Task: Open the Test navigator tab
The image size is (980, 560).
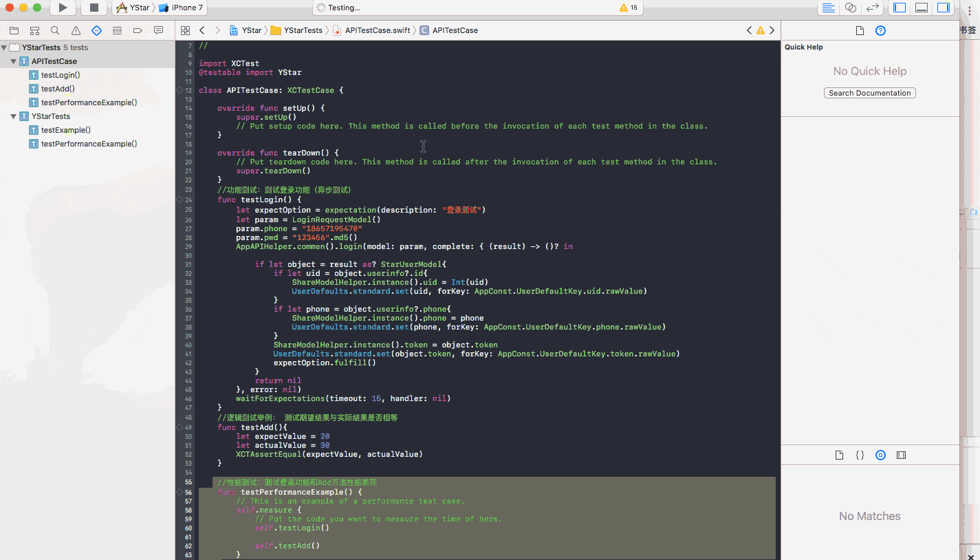Action: tap(96, 31)
